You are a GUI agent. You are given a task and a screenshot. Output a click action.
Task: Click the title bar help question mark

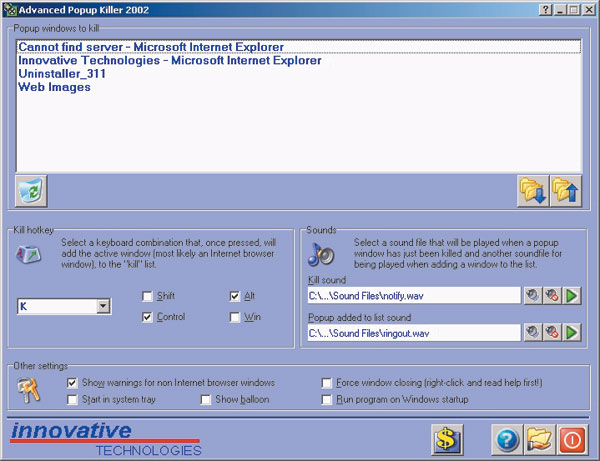click(546, 10)
